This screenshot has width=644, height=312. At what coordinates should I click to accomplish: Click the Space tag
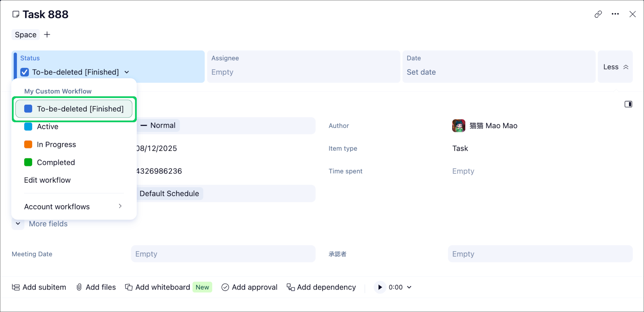coord(26,35)
